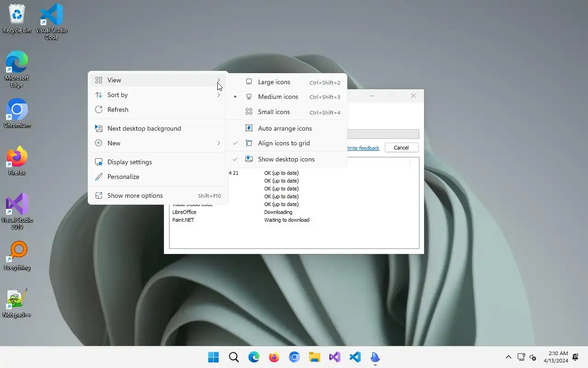
Task: Open the Windows Start menu
Action: [214, 357]
